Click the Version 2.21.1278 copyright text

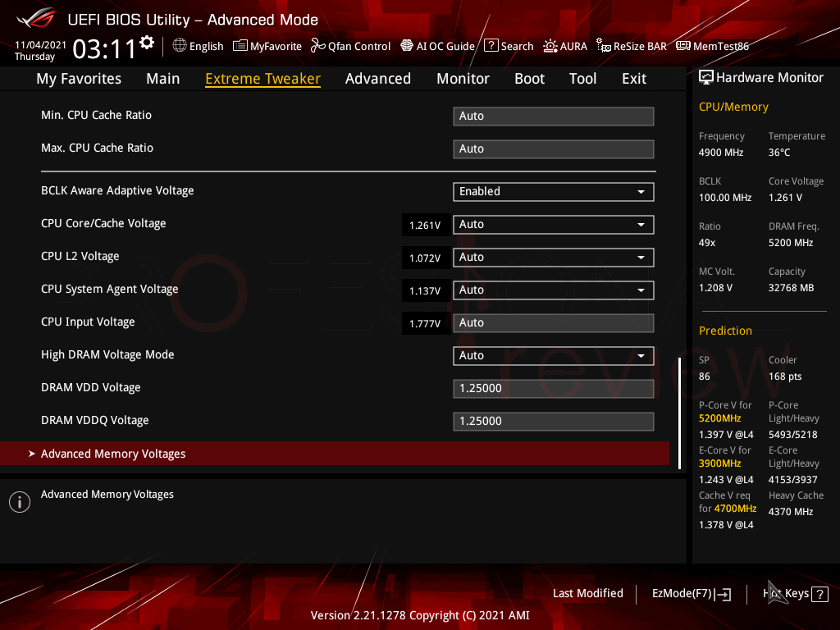(420, 615)
